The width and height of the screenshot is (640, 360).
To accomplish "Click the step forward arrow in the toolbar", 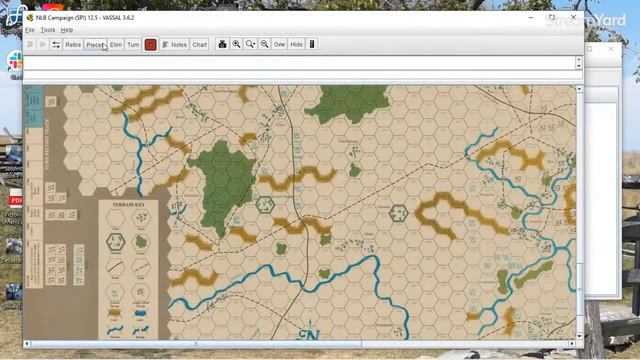I will click(x=42, y=44).
